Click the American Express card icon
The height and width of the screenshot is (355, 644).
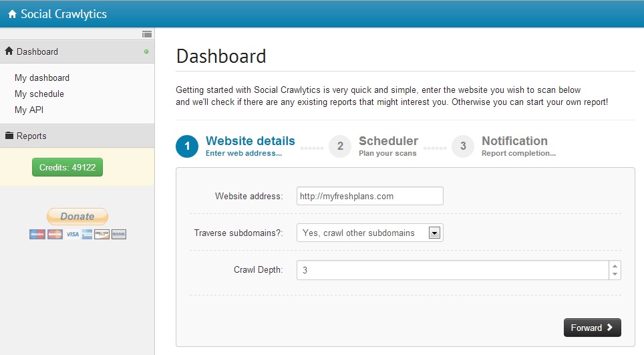pos(87,234)
